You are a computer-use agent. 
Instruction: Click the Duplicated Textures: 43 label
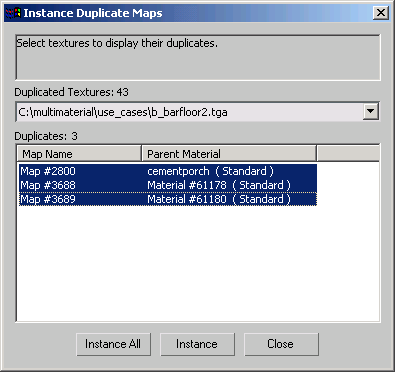click(x=71, y=92)
